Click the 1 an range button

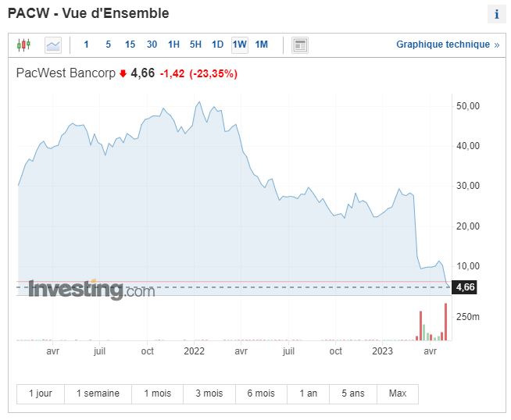(308, 393)
